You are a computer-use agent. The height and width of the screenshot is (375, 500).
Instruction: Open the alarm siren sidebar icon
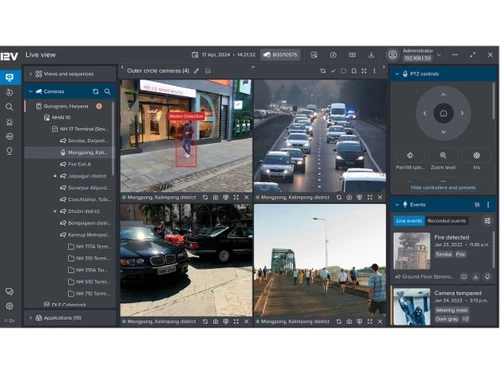tap(9, 122)
